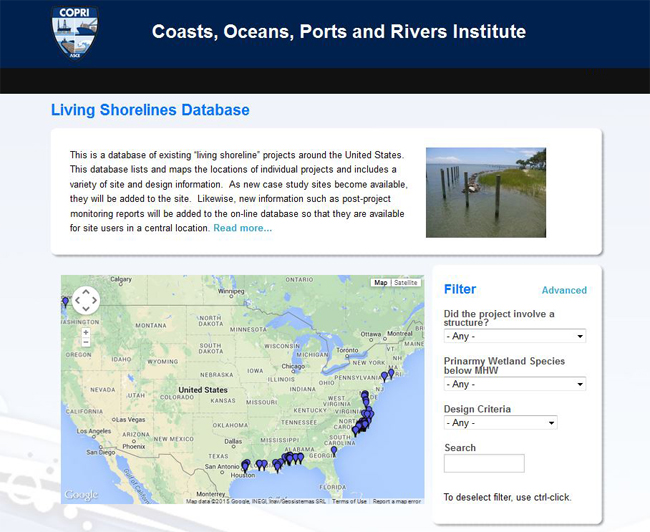
Task: Open the Advanced filter link
Action: click(564, 291)
